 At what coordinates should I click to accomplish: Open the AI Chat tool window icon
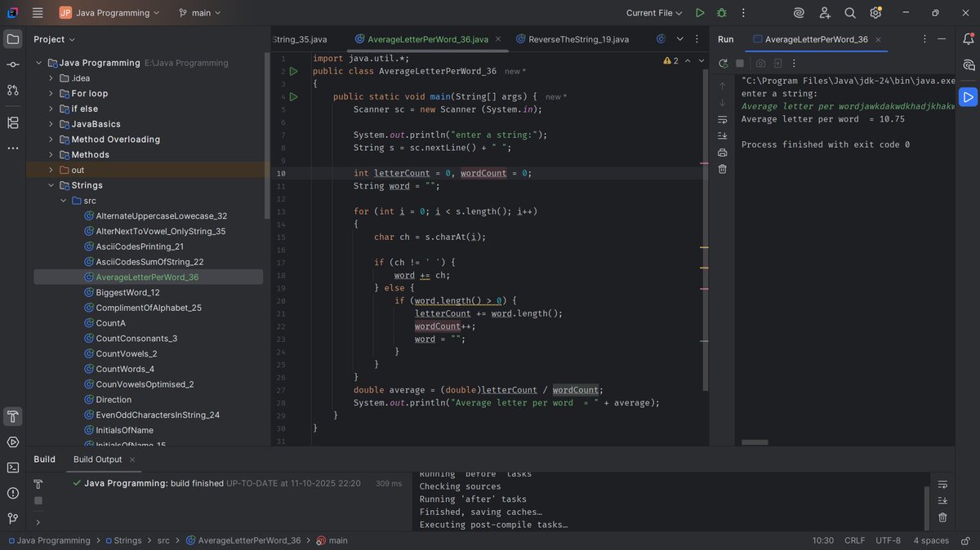(969, 65)
